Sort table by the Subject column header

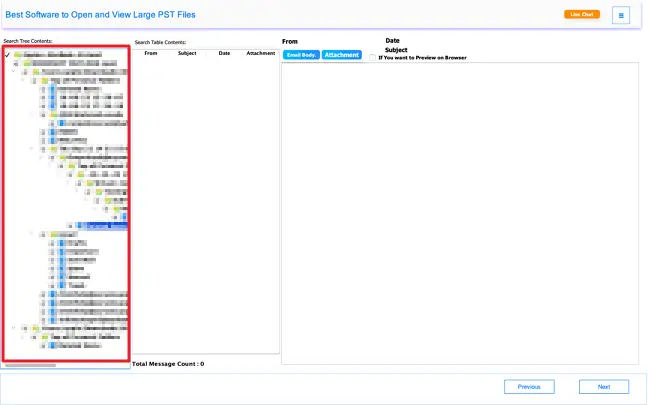(x=187, y=53)
